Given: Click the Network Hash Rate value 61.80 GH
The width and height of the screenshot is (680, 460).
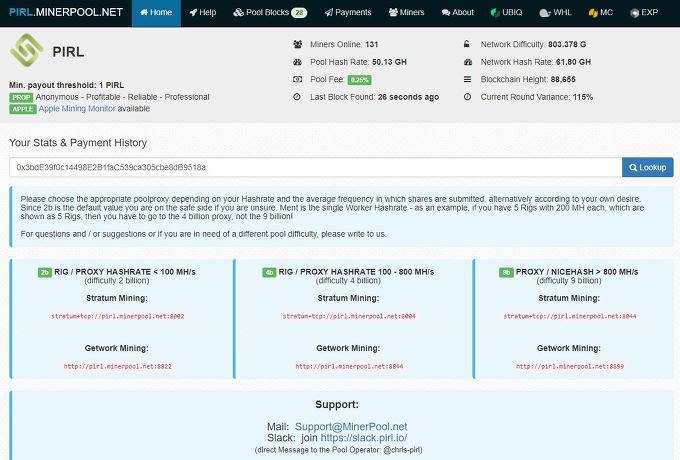Looking at the screenshot, I should (573, 62).
